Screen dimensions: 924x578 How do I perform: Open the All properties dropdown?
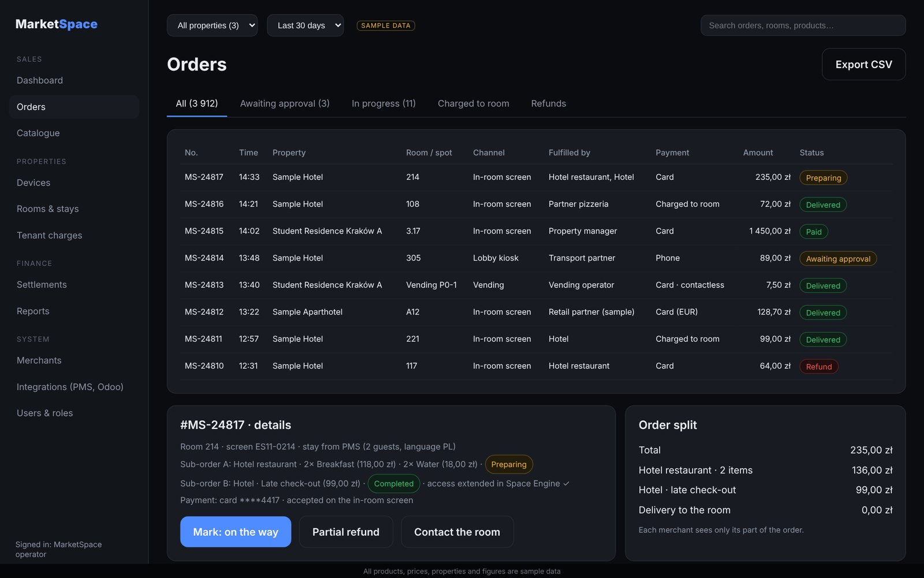212,25
